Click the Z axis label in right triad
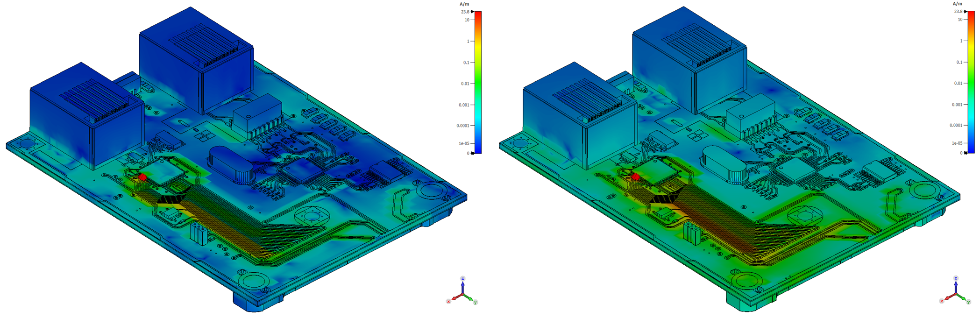 point(956,278)
